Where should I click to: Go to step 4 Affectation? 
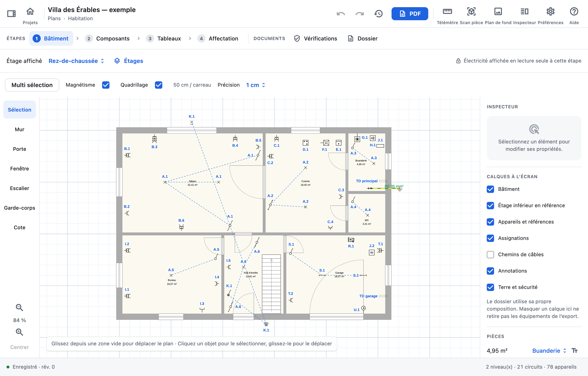(x=218, y=38)
